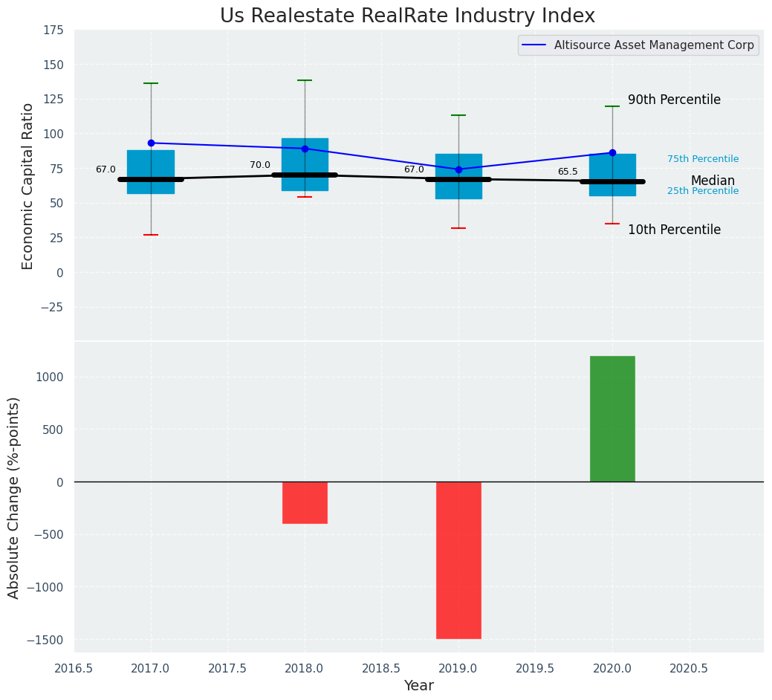Click the 2017 blue box plot body
Screen dimensions: 772x700
[x=151, y=163]
